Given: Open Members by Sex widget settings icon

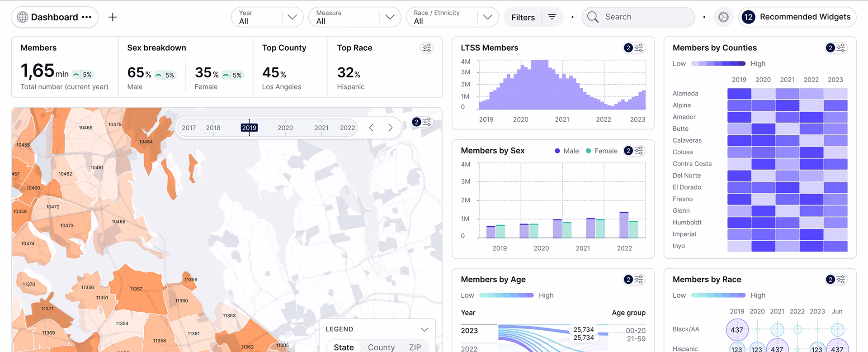Looking at the screenshot, I should (638, 151).
